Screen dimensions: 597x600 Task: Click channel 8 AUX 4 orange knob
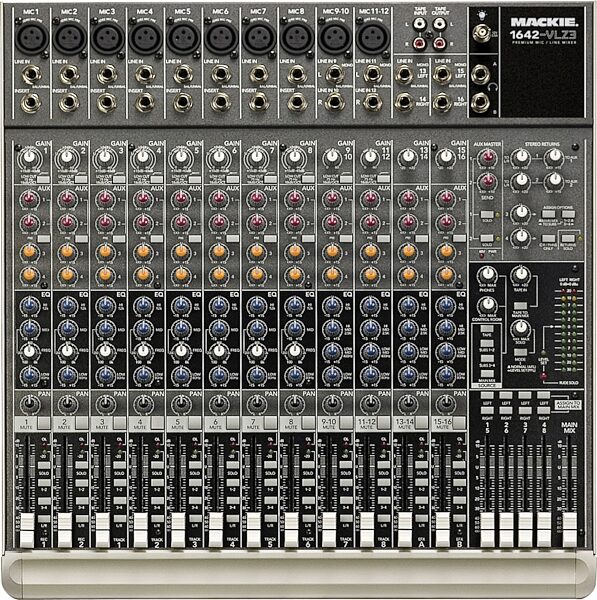click(x=294, y=275)
